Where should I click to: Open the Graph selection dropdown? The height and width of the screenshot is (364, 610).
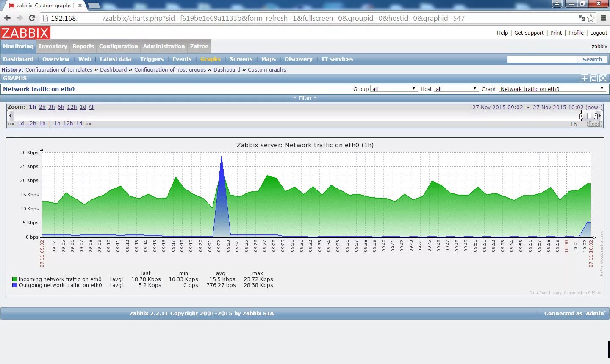(x=552, y=89)
